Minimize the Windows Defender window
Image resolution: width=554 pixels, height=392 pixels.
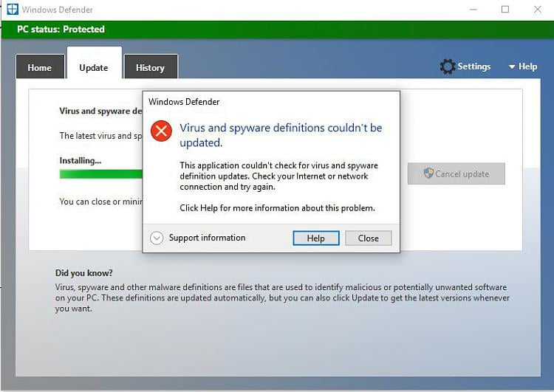click(x=473, y=10)
